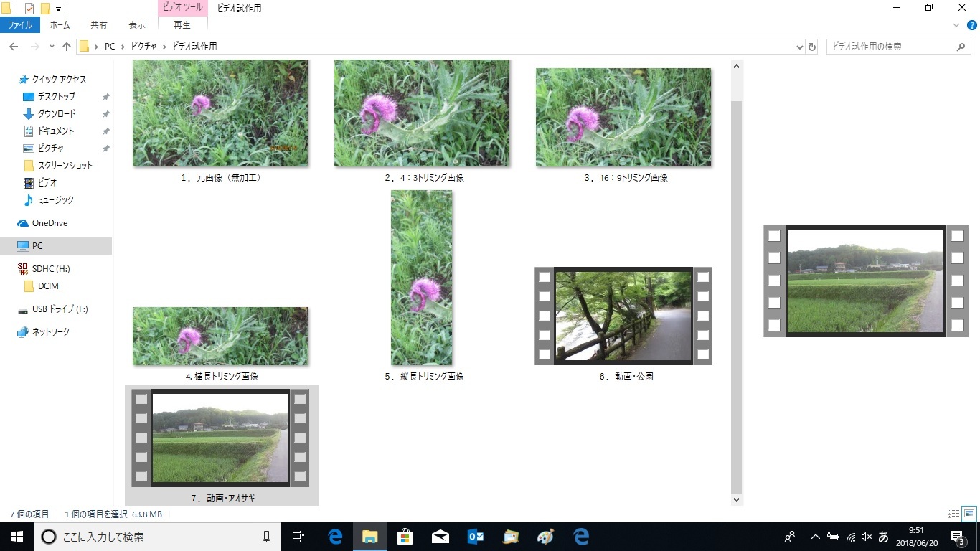This screenshot has height=551, width=980.
Task: Open ビデオ in navigation pane
Action: click(x=47, y=183)
